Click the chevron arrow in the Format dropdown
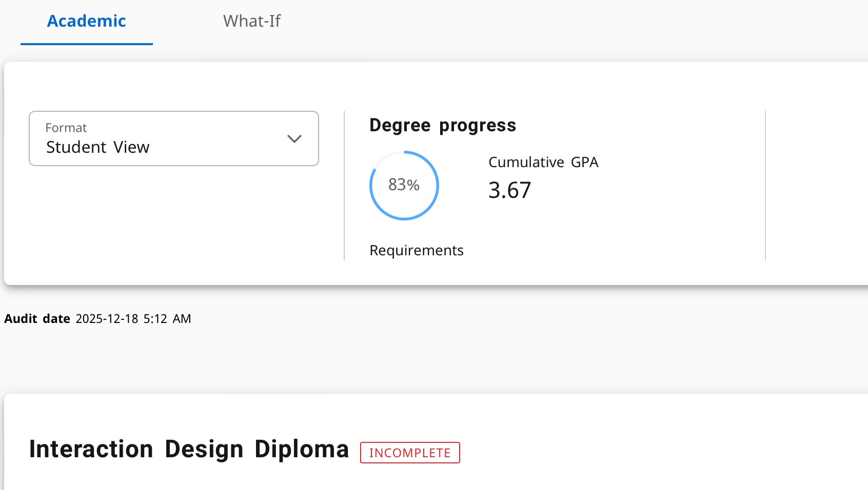 point(294,139)
